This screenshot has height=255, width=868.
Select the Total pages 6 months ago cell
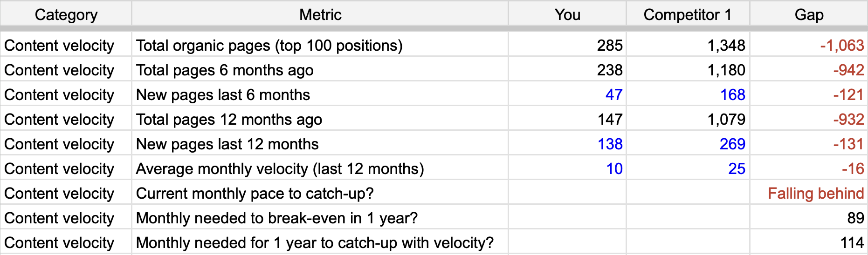[x=225, y=70]
